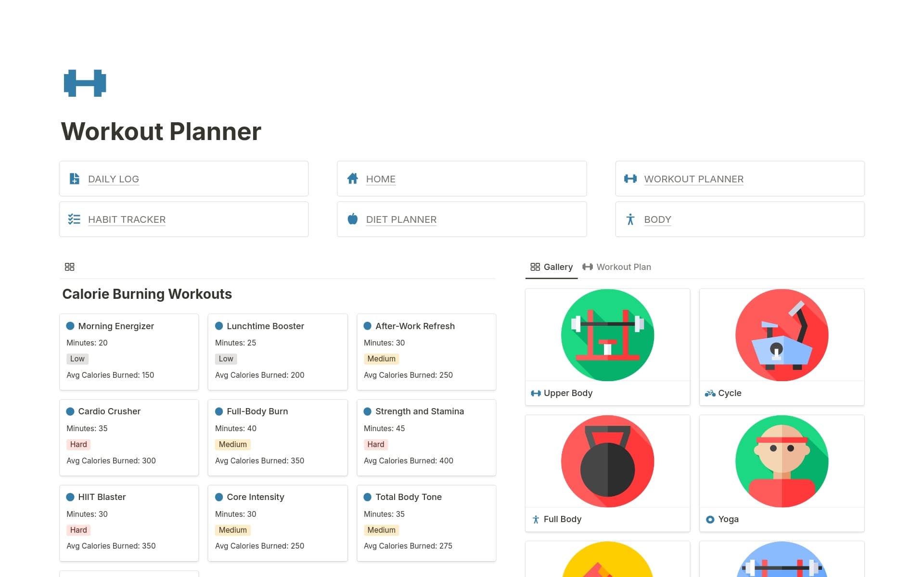This screenshot has height=577, width=924.
Task: Open the Full-Body Burn card title
Action: [257, 411]
